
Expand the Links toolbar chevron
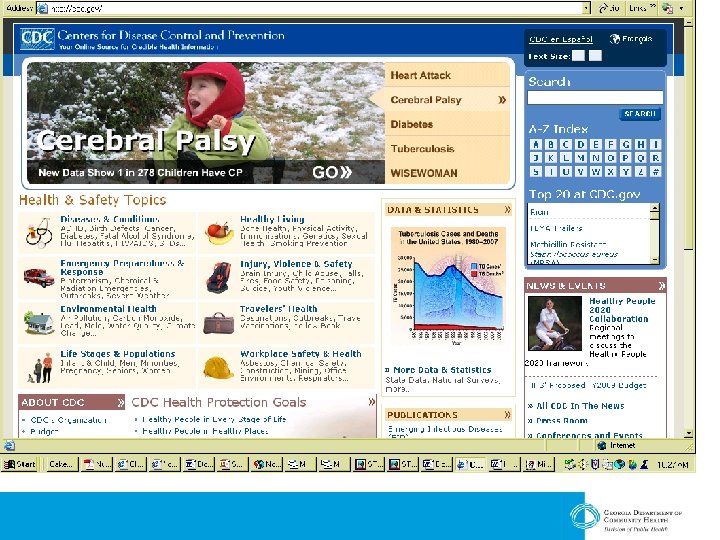pos(653,6)
